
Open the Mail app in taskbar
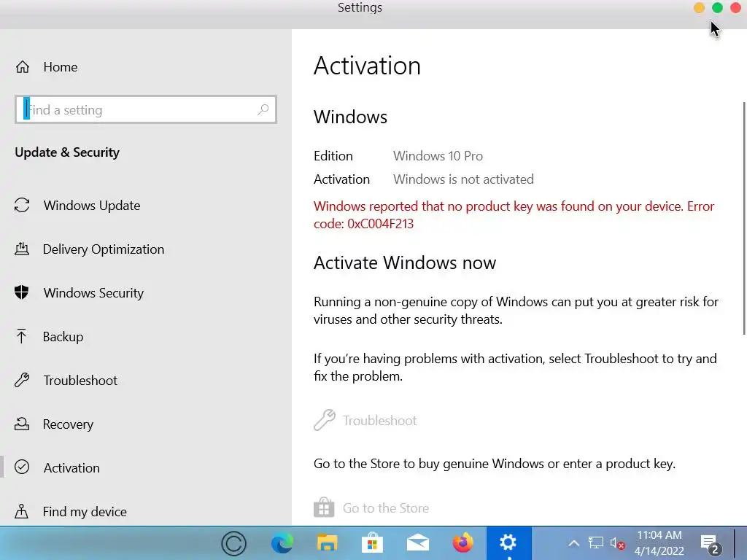(418, 543)
